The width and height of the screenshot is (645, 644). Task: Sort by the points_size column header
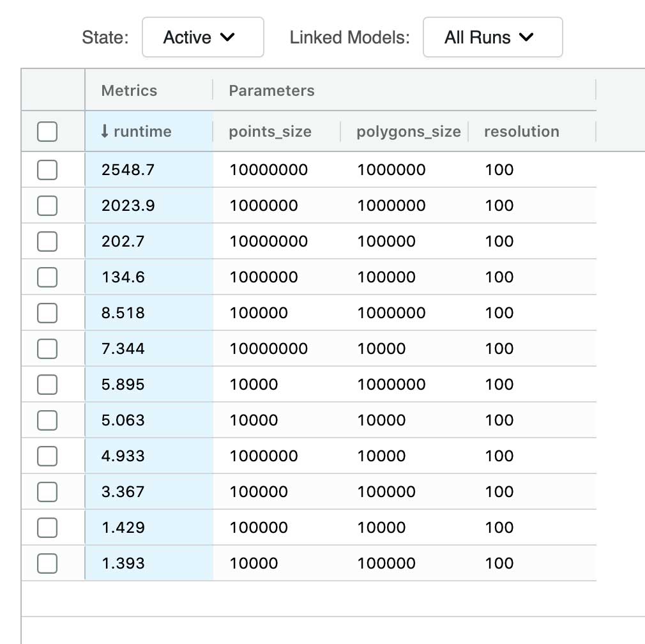click(270, 132)
